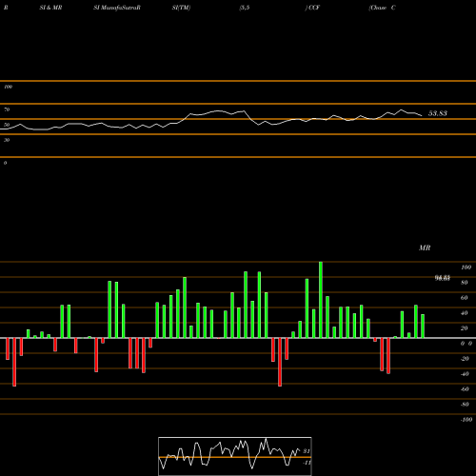This screenshot has width=476, height=476.
Task: Click the tallest green MR bar
Action: [321, 300]
